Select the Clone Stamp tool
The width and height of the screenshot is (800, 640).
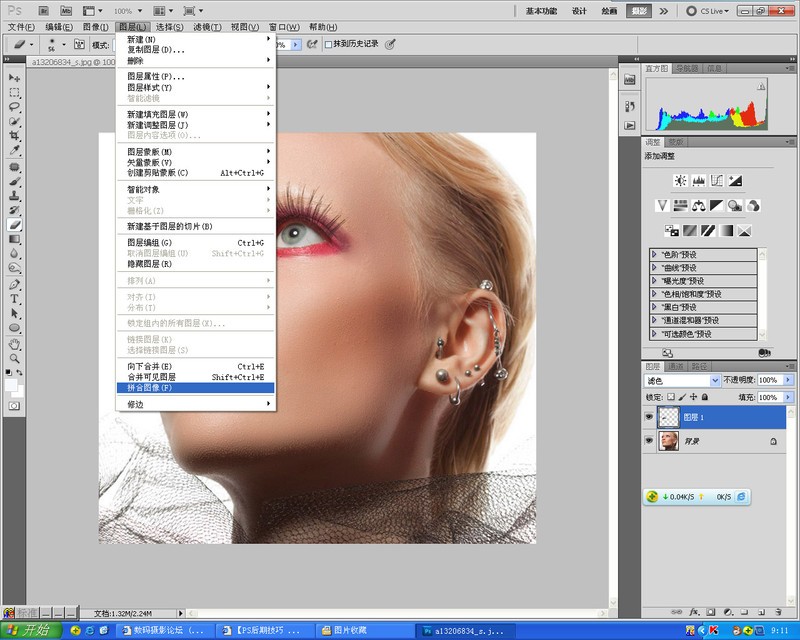click(x=14, y=195)
